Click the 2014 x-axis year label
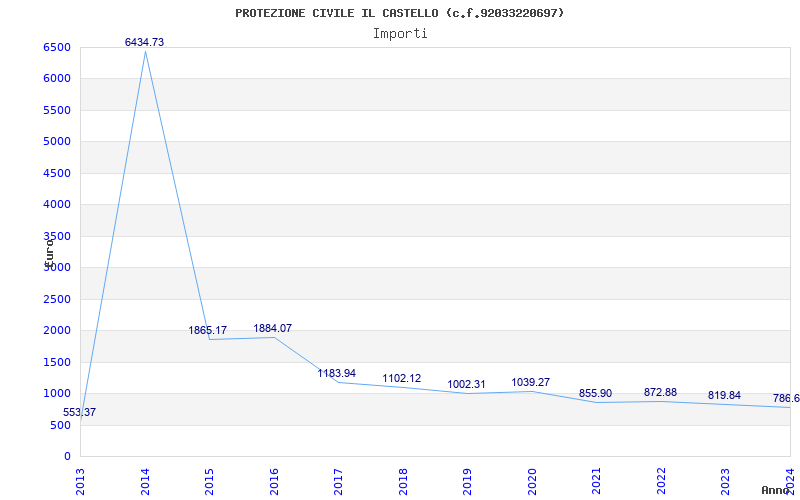Viewport: 800px width, 500px height. pyautogui.click(x=145, y=481)
